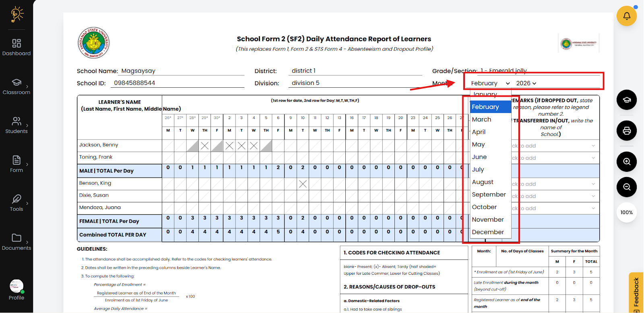Open Dashboard from the sidebar

[17, 47]
